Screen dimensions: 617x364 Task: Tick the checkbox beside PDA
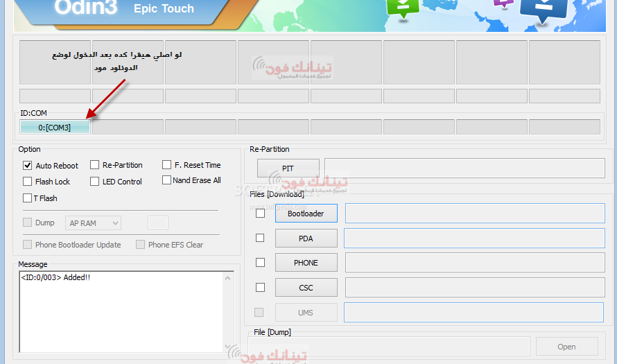pos(260,238)
